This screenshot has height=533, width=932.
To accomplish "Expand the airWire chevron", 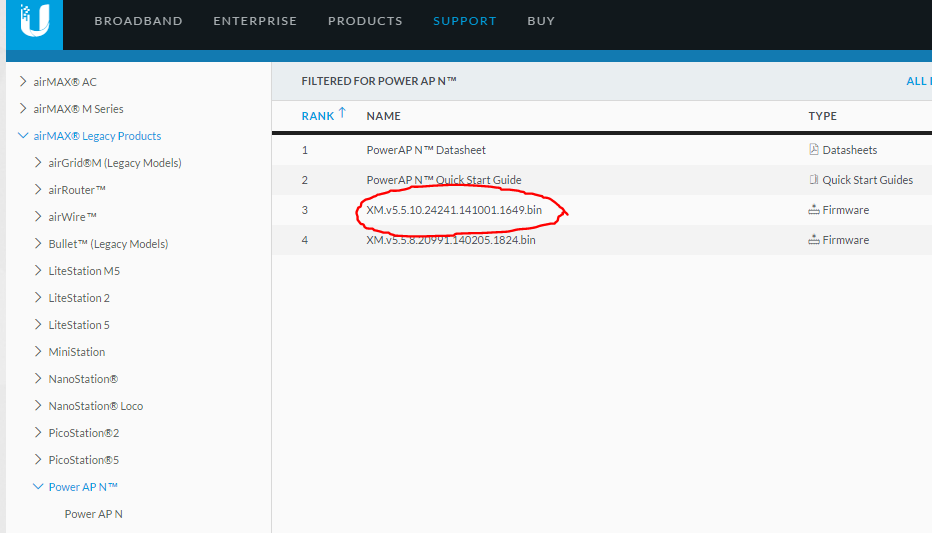I will (38, 216).
